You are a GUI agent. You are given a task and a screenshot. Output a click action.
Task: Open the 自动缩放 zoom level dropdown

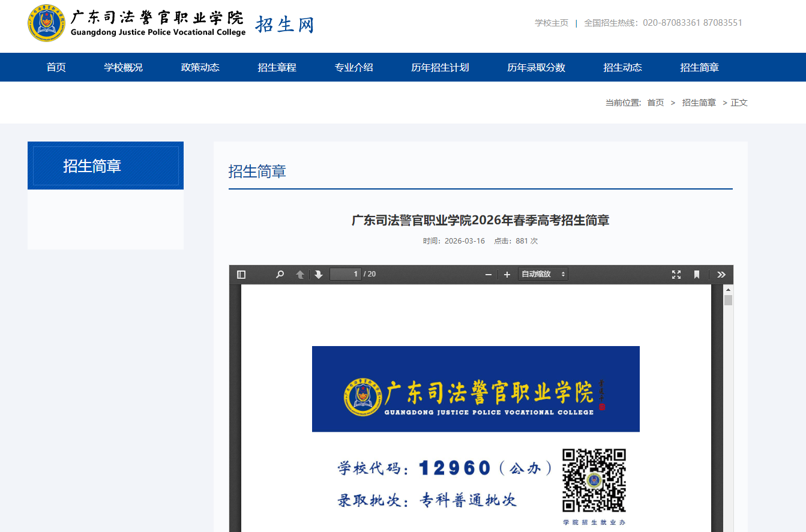click(542, 274)
